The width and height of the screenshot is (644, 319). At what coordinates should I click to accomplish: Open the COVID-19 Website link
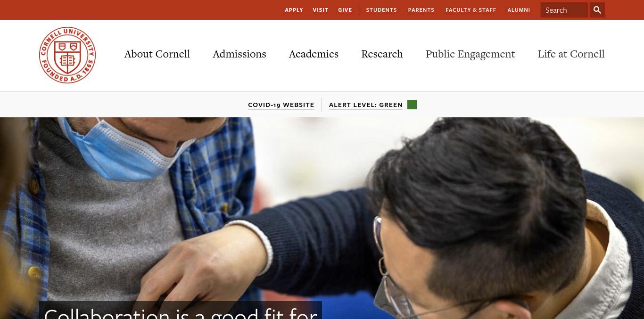pos(281,105)
